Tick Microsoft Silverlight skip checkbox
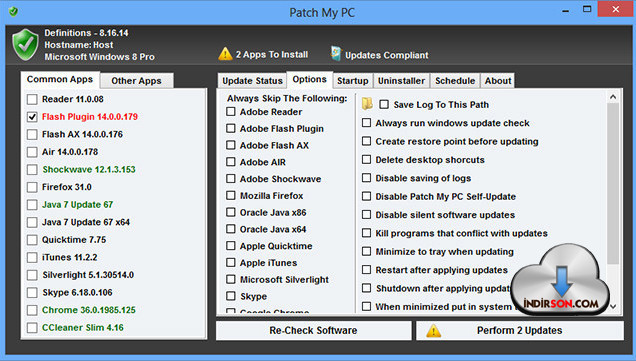Viewport: 636px width, 361px height. pyautogui.click(x=231, y=279)
